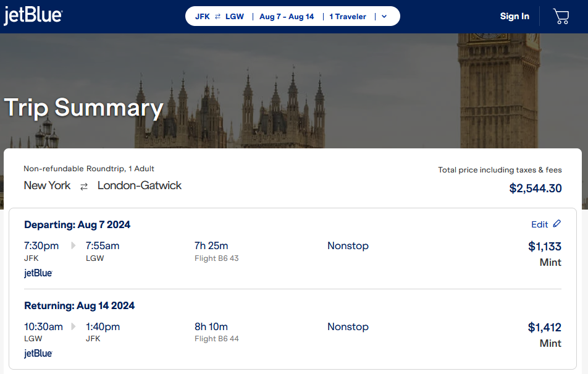Open the 1 Traveler selector
588x374 pixels.
347,17
